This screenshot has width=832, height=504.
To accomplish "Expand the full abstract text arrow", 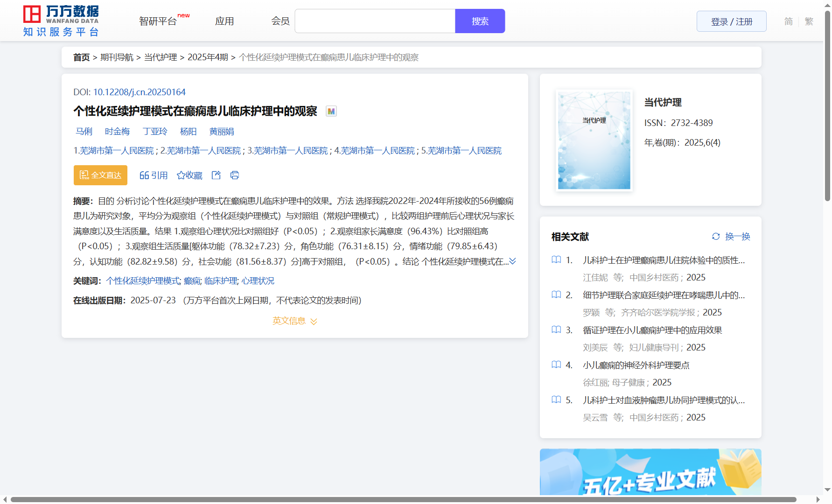I will [x=512, y=261].
